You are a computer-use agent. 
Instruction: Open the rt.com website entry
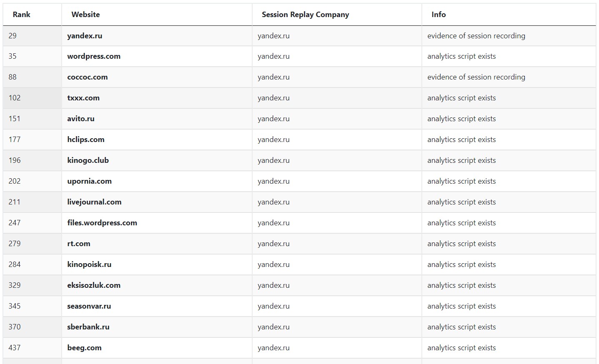click(x=79, y=244)
